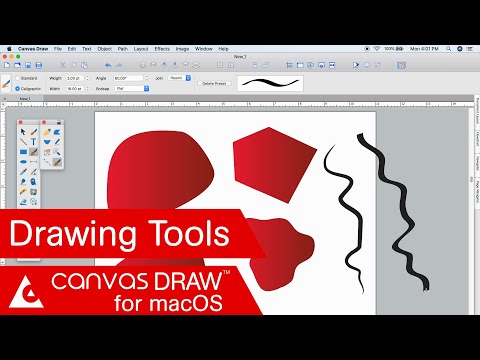Click the Width input field

tap(75, 89)
